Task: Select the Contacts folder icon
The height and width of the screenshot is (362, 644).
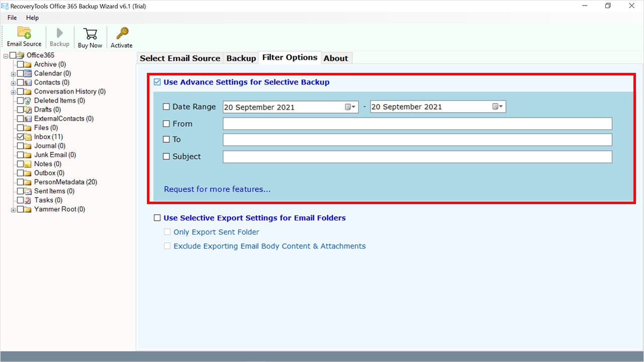Action: tap(28, 82)
